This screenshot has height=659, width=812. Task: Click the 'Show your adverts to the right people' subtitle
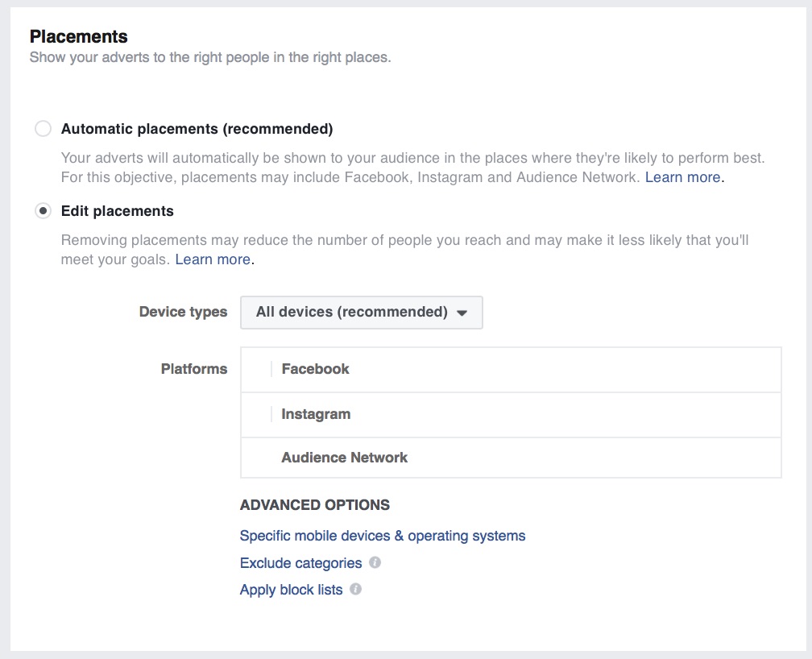coord(210,57)
